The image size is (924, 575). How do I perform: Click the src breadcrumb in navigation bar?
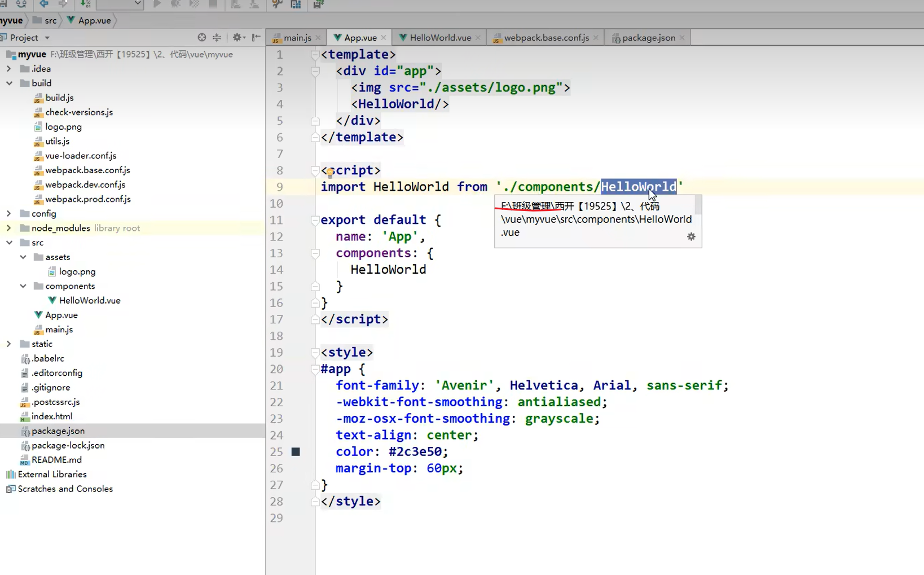[x=45, y=20]
